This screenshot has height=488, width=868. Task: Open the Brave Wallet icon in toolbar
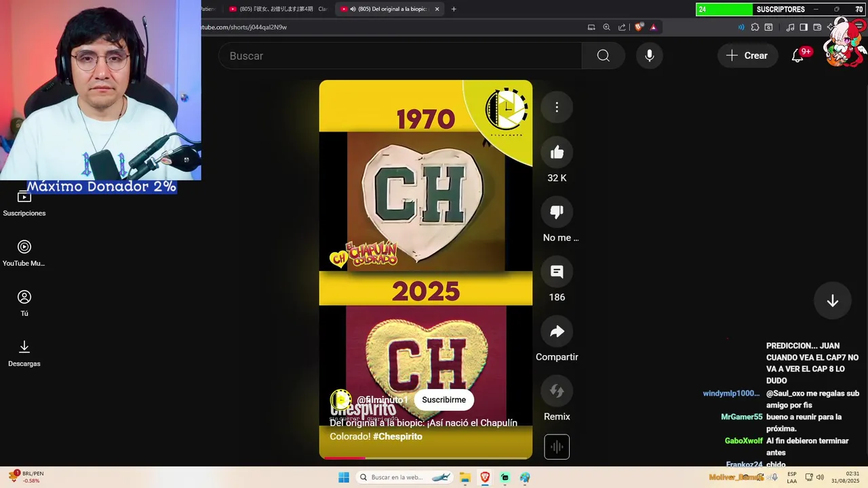(x=817, y=27)
